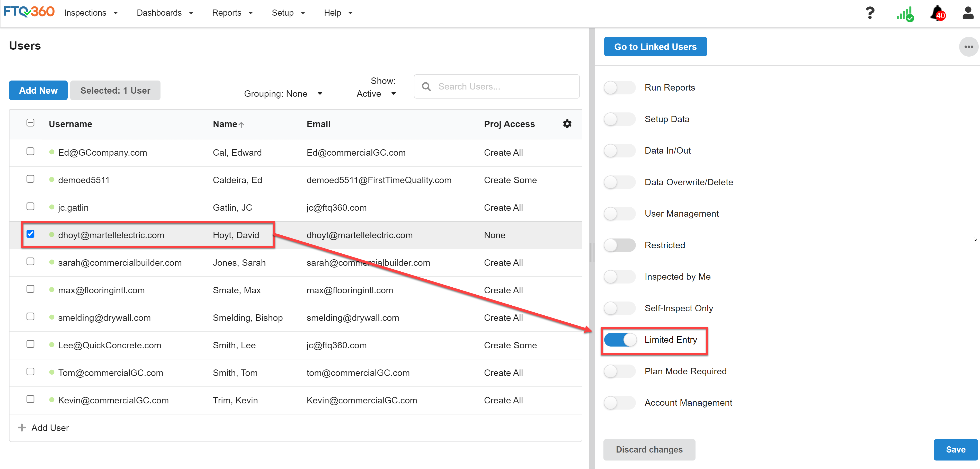Viewport: 980px width, 469px height.
Task: Open the FTQ360 logo home link
Action: point(29,12)
